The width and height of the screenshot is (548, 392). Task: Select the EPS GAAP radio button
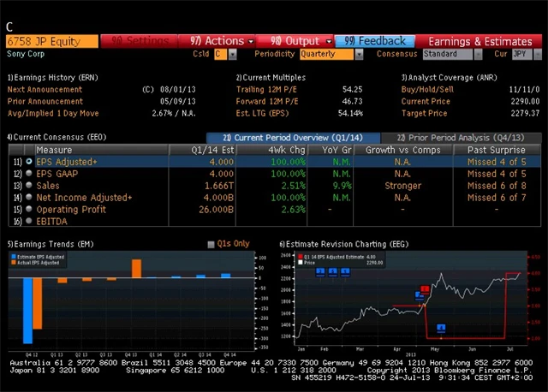tap(30, 174)
